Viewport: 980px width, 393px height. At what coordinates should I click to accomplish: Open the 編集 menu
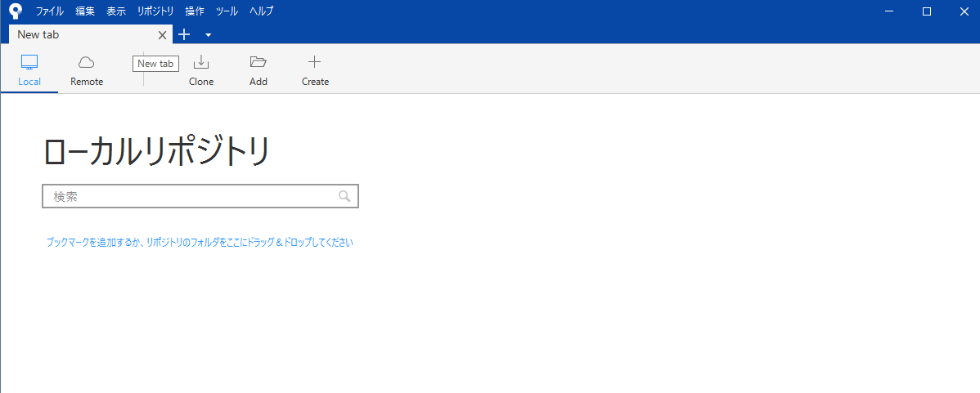point(85,11)
